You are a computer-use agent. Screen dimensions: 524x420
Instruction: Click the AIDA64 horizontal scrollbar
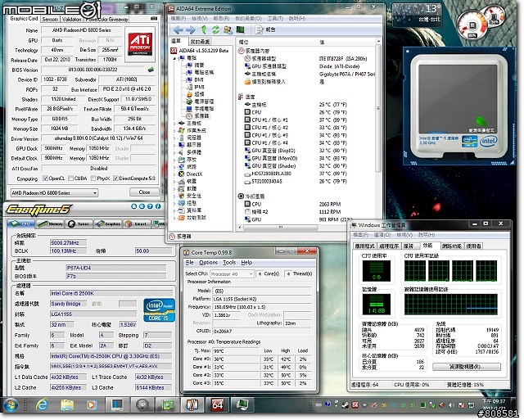pos(280,228)
